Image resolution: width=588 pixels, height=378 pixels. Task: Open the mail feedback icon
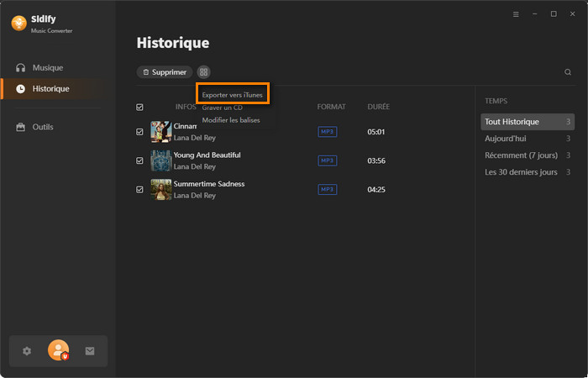(x=90, y=351)
